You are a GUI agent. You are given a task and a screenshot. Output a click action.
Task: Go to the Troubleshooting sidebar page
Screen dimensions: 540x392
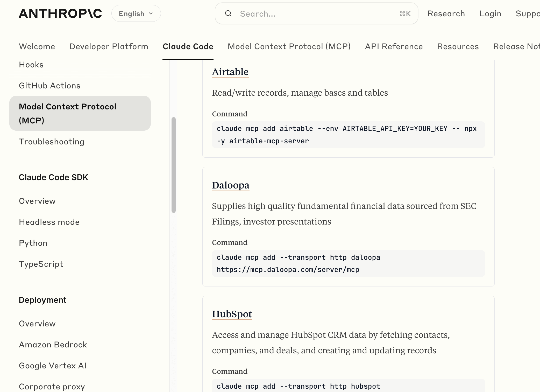click(52, 142)
